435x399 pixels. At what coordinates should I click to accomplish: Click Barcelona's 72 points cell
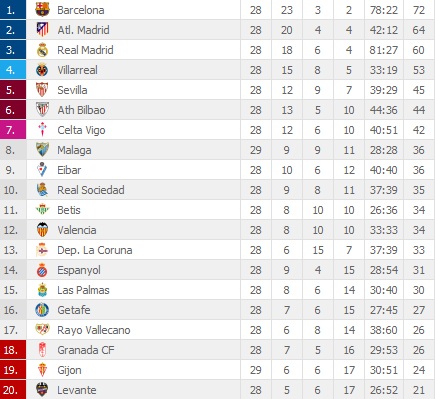point(419,10)
